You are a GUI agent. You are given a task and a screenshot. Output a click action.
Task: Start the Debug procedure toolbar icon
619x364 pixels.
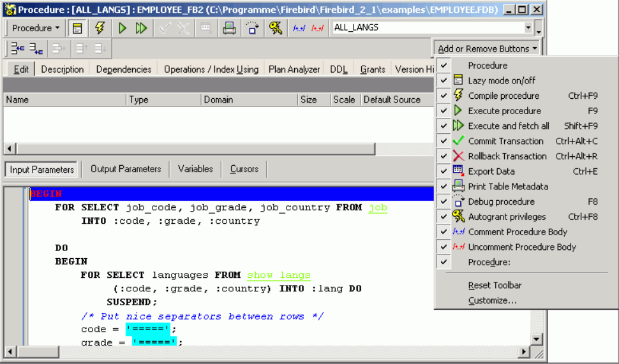click(x=252, y=28)
